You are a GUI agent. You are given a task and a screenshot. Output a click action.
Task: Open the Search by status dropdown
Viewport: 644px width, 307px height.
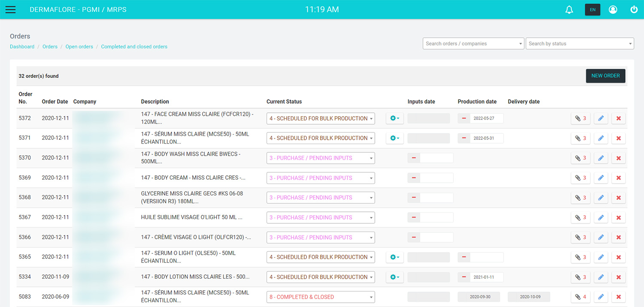pos(580,44)
